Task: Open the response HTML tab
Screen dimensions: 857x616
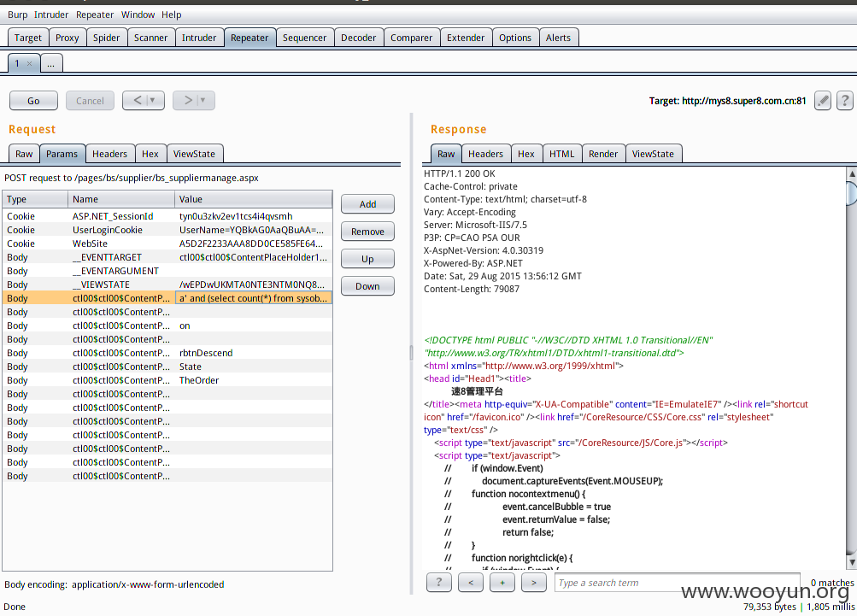Action: [562, 154]
